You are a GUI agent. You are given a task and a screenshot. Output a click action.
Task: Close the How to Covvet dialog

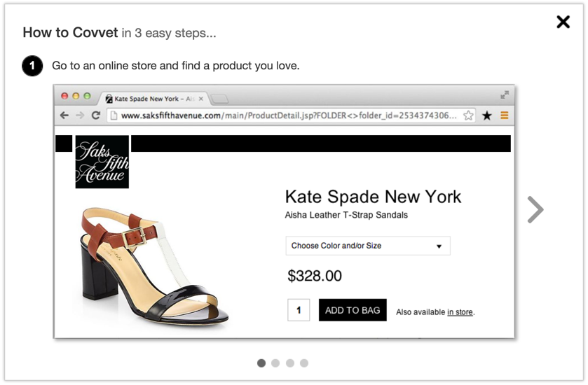coord(563,22)
